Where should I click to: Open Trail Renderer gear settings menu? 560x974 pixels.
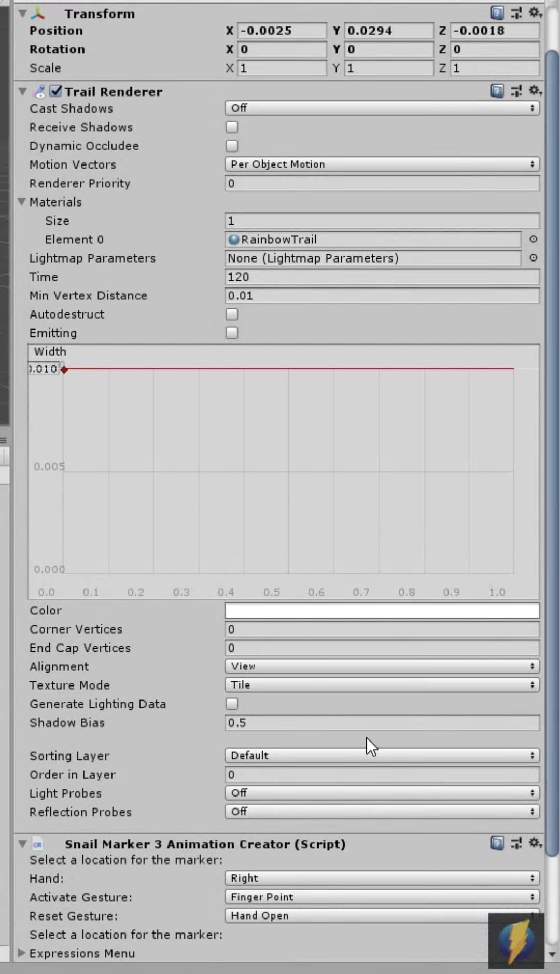click(x=535, y=91)
